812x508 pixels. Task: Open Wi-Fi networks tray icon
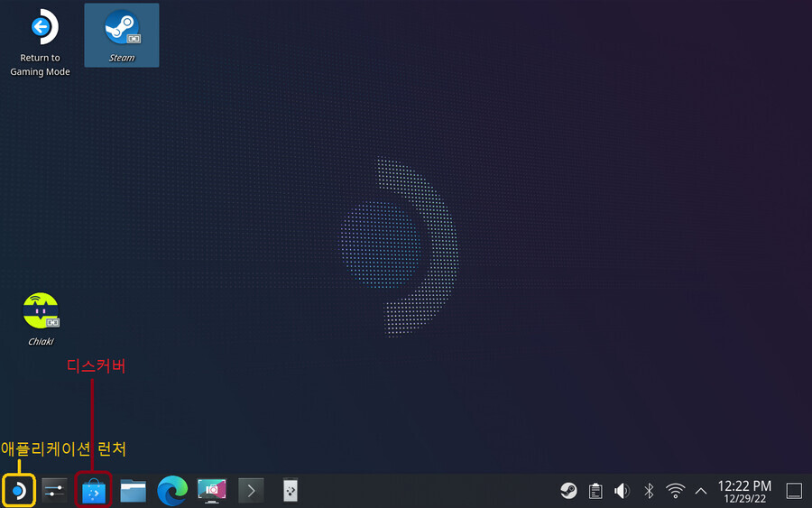click(675, 490)
